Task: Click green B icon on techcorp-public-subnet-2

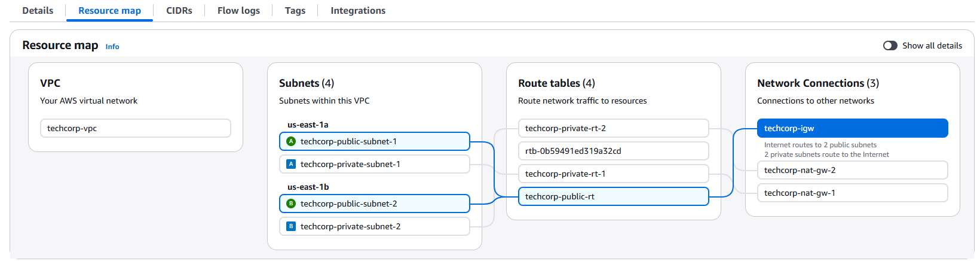Action: pos(291,204)
